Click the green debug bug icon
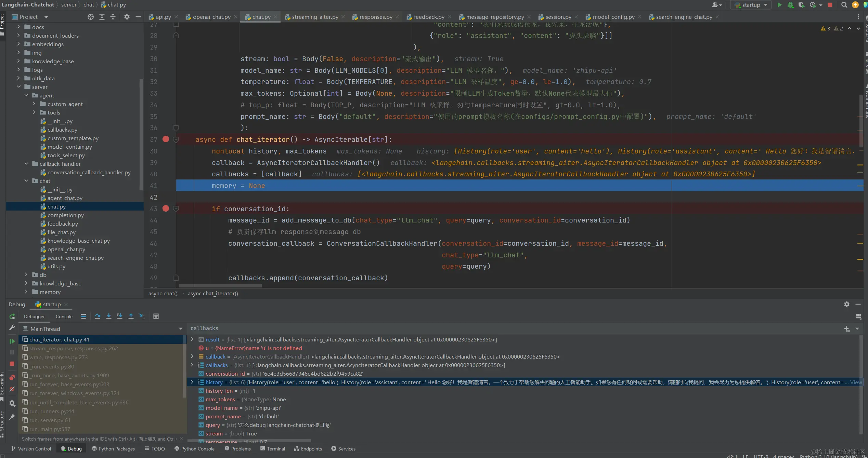Image resolution: width=868 pixels, height=458 pixels. [x=790, y=5]
